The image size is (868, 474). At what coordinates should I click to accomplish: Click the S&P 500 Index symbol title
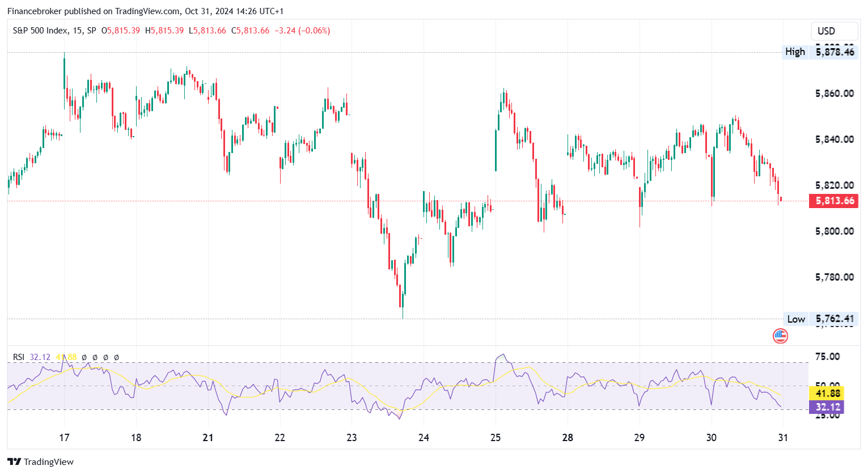(40, 31)
